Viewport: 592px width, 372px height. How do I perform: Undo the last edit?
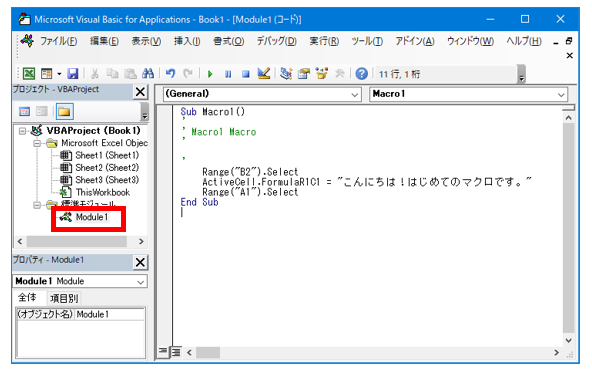pyautogui.click(x=170, y=73)
